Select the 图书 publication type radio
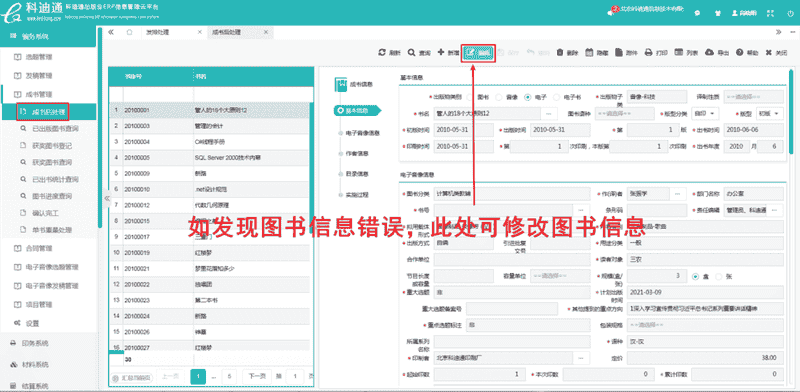The width and height of the screenshot is (800, 392). [x=469, y=96]
